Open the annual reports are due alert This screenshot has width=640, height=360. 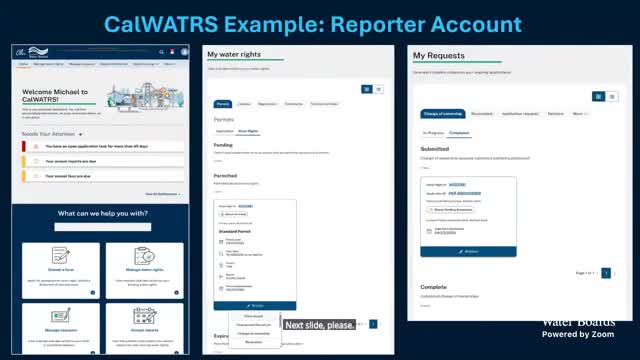pos(103,161)
